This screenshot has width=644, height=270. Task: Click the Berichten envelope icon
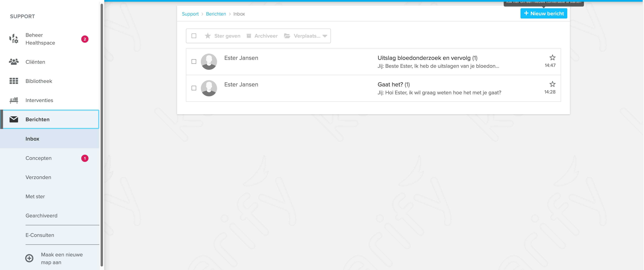(x=14, y=119)
